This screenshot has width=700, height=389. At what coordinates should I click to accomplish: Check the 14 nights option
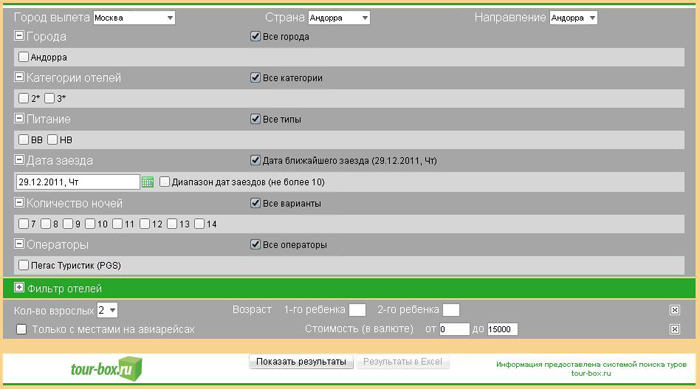point(199,223)
